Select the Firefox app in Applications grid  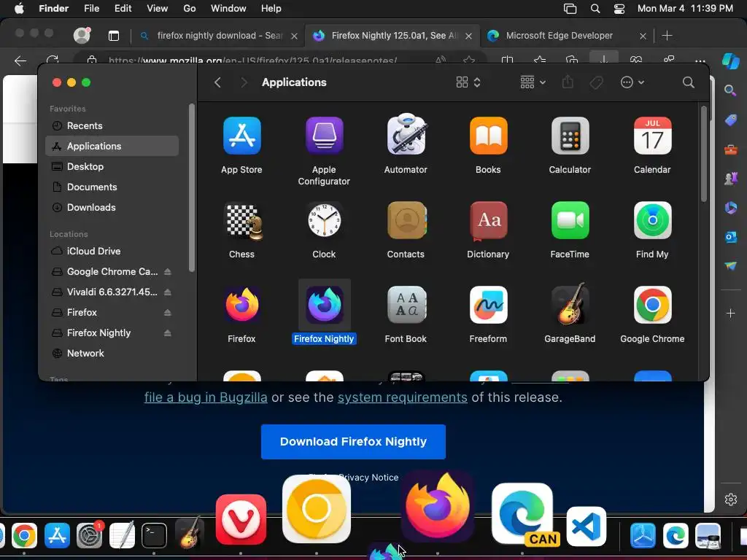tap(242, 305)
